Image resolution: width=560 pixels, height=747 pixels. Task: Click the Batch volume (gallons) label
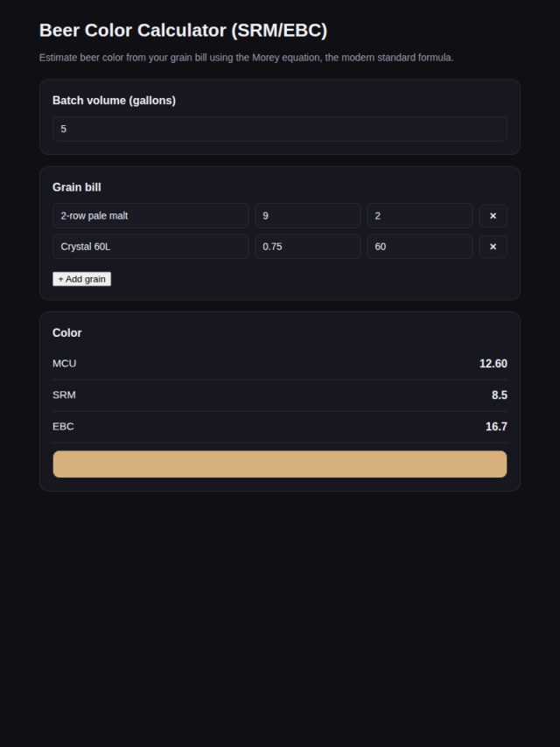114,101
